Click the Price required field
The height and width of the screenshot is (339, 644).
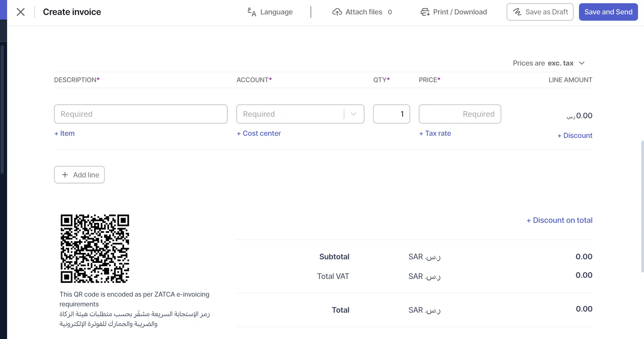click(460, 114)
